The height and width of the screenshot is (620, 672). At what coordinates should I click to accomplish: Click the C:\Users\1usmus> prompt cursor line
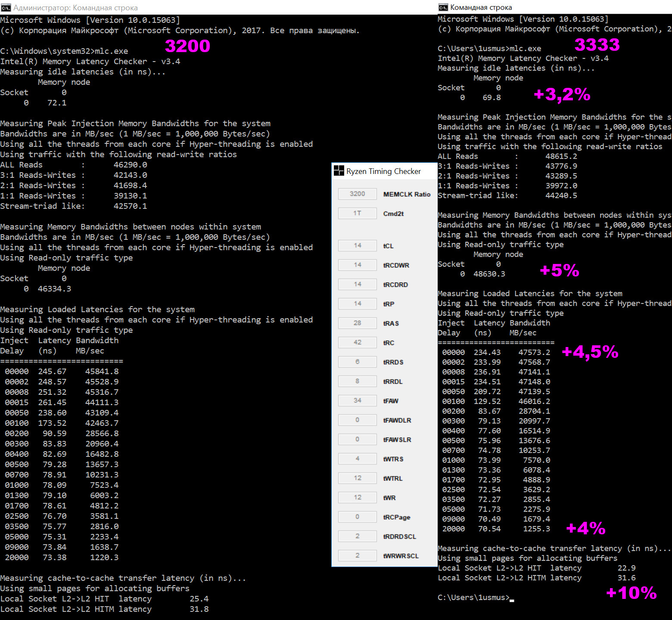point(476,598)
